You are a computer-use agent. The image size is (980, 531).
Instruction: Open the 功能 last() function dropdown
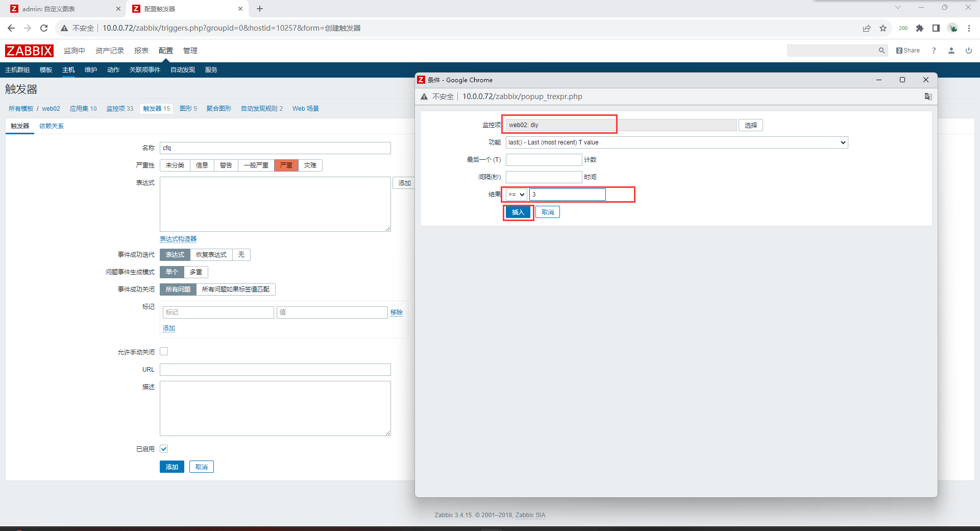pyautogui.click(x=677, y=142)
